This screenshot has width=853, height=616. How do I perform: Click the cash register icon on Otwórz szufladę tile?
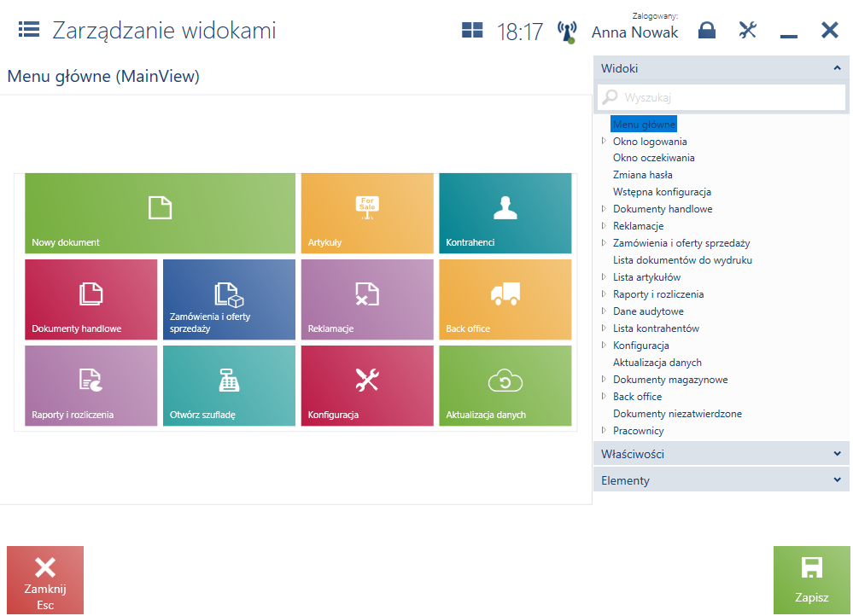click(x=229, y=380)
